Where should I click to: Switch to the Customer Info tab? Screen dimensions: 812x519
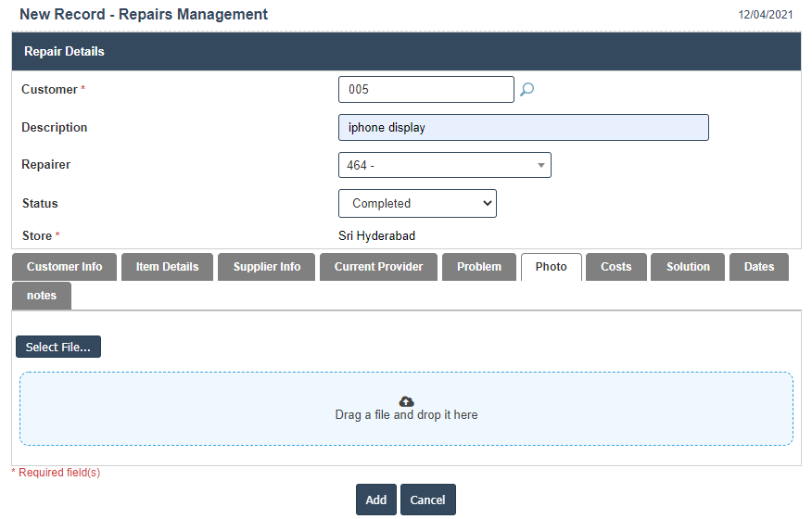pyautogui.click(x=64, y=267)
